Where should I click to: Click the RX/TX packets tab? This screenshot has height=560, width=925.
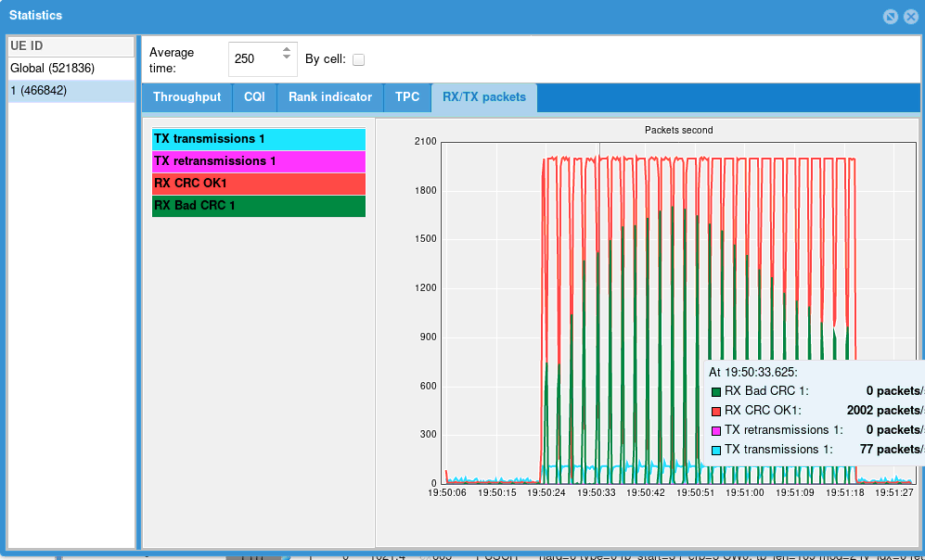coord(483,97)
